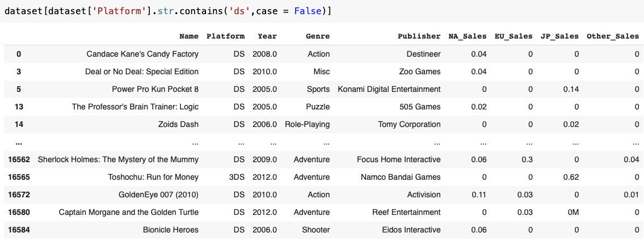Select the Bionicle Heroes name cell
This screenshot has width=644, height=241.
click(171, 230)
